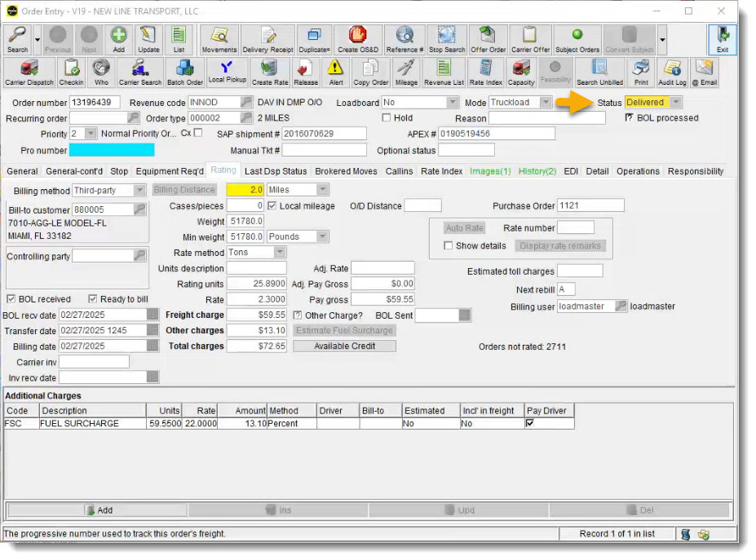The image size is (756, 560).
Task: Open the Pounds weight unit dropdown
Action: click(323, 236)
